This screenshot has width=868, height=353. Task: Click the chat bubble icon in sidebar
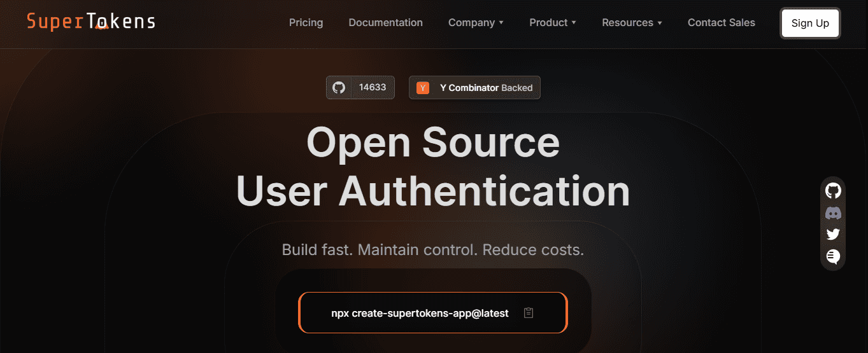point(833,256)
